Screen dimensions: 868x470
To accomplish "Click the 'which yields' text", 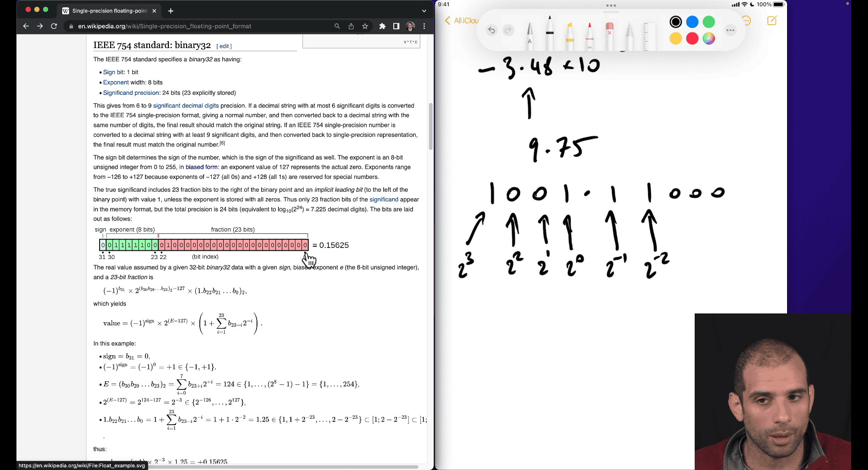I will pyautogui.click(x=110, y=304).
